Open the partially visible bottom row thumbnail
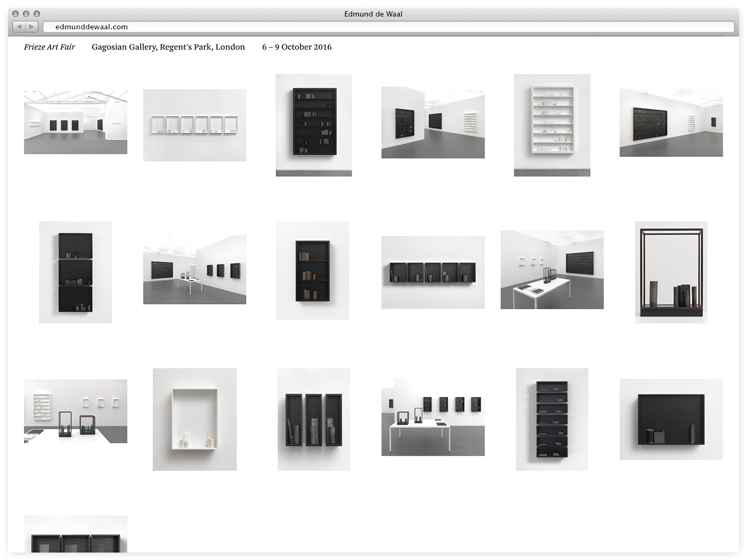747x560 pixels. pyautogui.click(x=75, y=534)
